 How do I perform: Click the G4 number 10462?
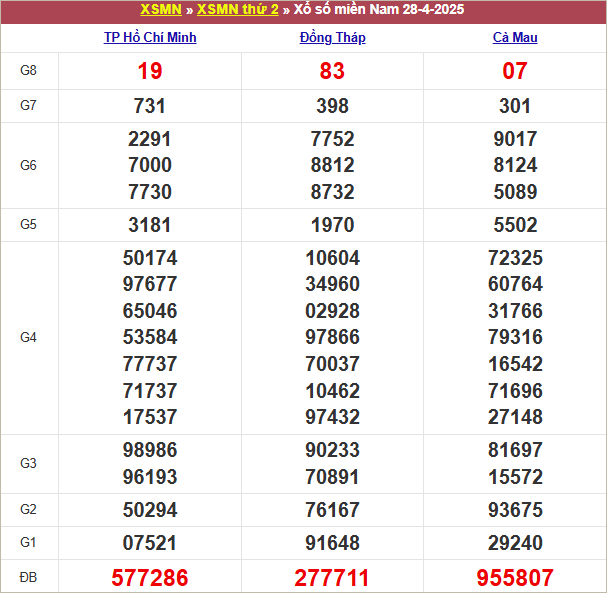point(332,391)
